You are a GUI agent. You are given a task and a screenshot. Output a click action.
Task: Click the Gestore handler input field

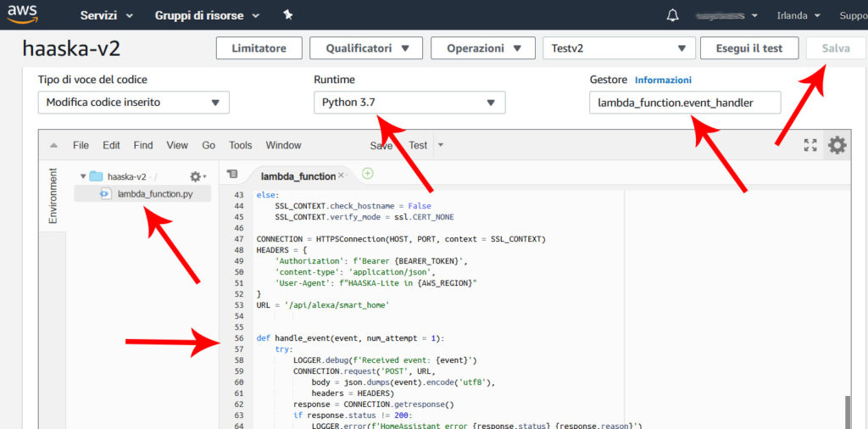(x=685, y=103)
